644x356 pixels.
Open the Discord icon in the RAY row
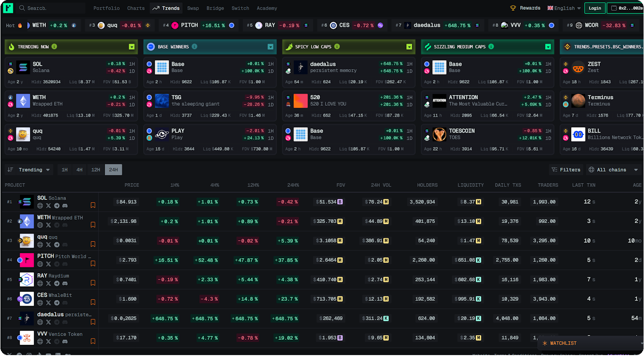[65, 283]
